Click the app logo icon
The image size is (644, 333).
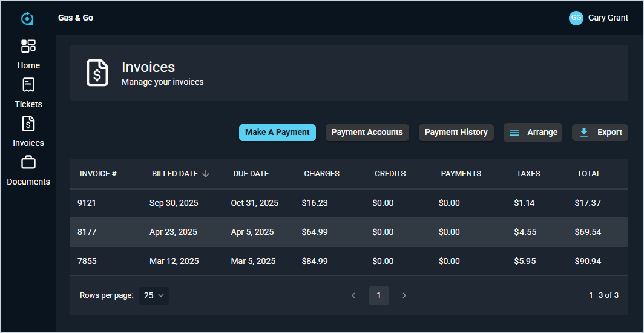[27, 18]
